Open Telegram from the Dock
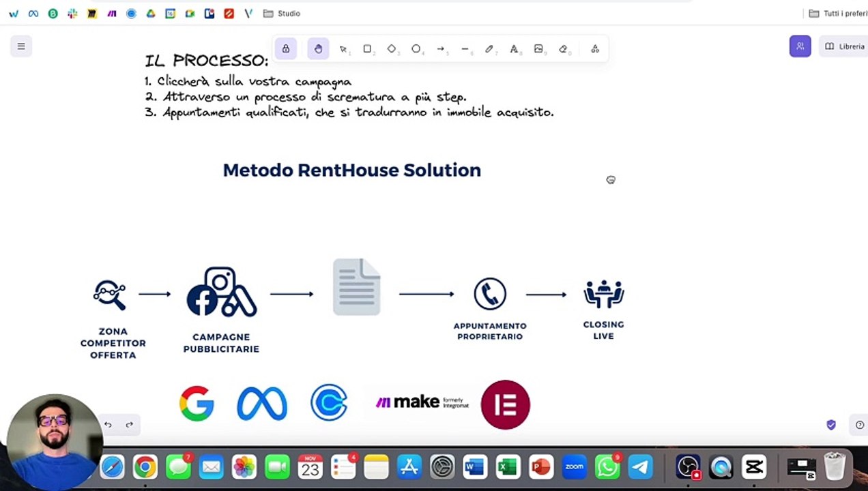 tap(640, 467)
